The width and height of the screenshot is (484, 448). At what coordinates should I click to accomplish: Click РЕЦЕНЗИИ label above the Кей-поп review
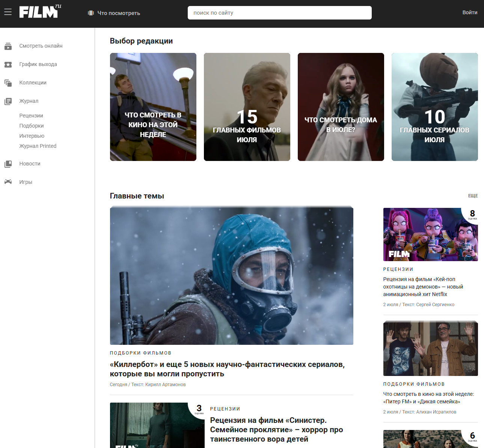click(398, 269)
